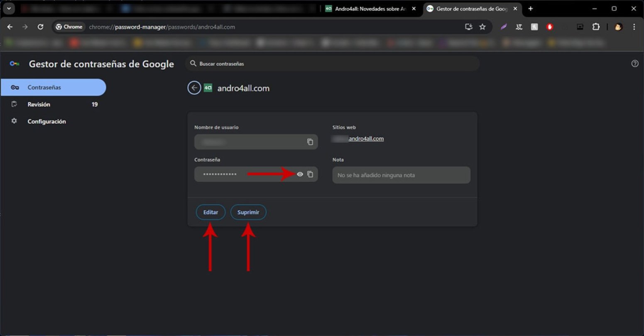Click the Editar button

coord(211,212)
